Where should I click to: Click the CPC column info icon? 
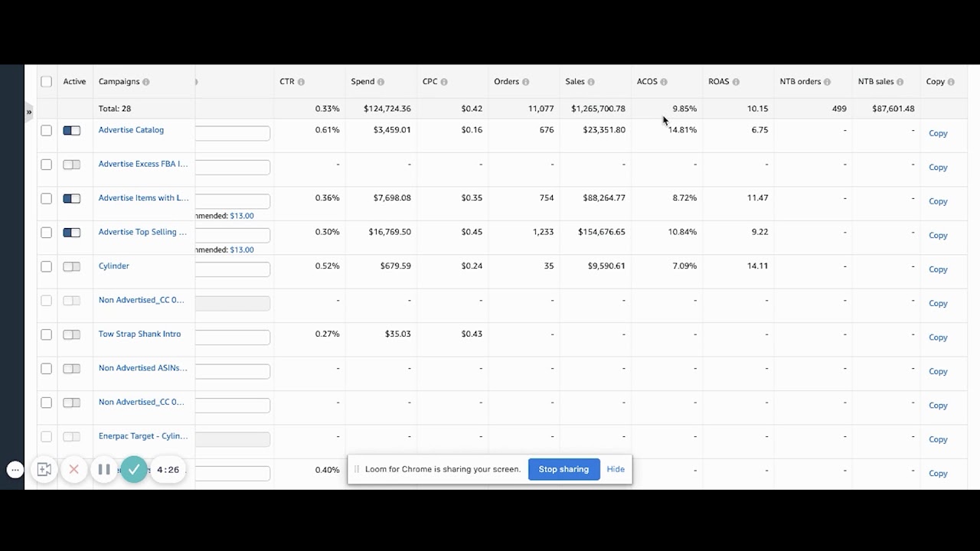click(444, 82)
